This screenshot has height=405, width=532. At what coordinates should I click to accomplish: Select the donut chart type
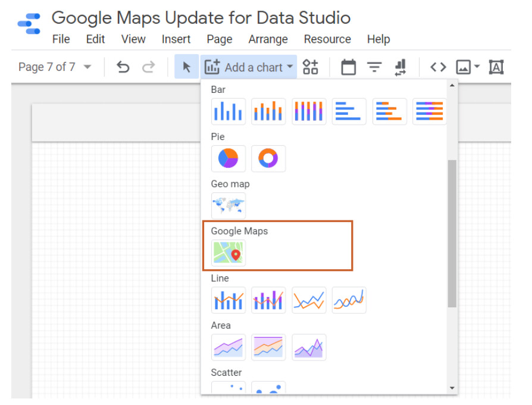pyautogui.click(x=268, y=158)
